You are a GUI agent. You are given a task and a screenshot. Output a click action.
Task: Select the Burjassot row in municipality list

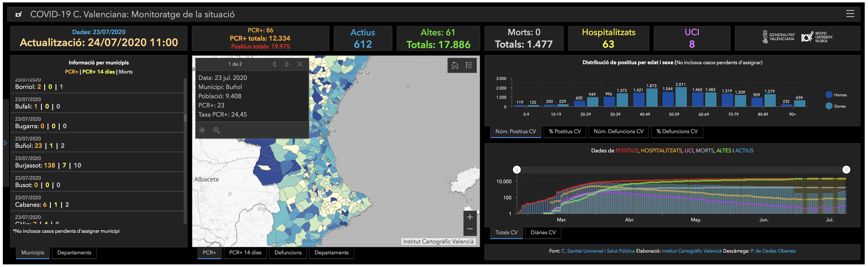point(98,162)
